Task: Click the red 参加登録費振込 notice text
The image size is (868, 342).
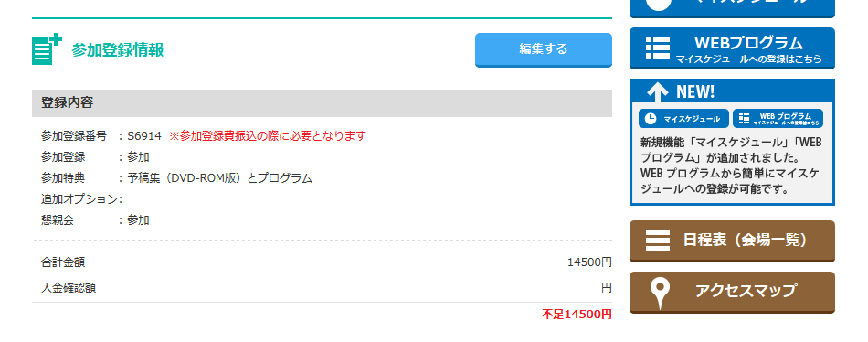Action: [268, 136]
